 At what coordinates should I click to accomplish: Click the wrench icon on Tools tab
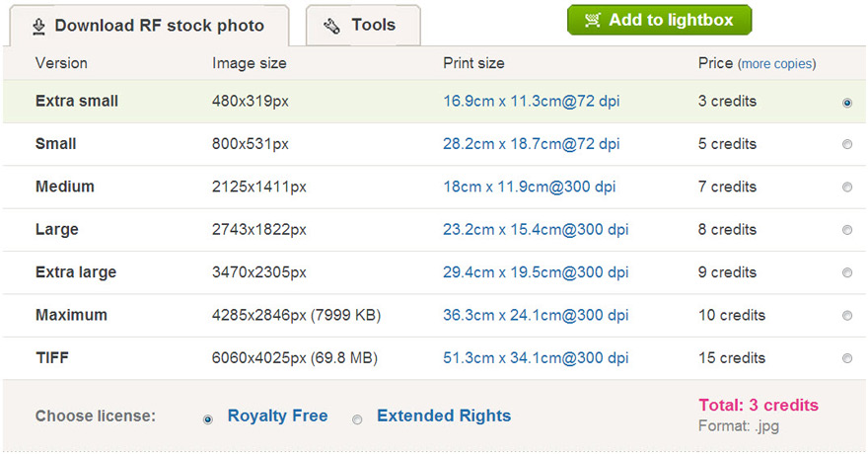point(332,26)
